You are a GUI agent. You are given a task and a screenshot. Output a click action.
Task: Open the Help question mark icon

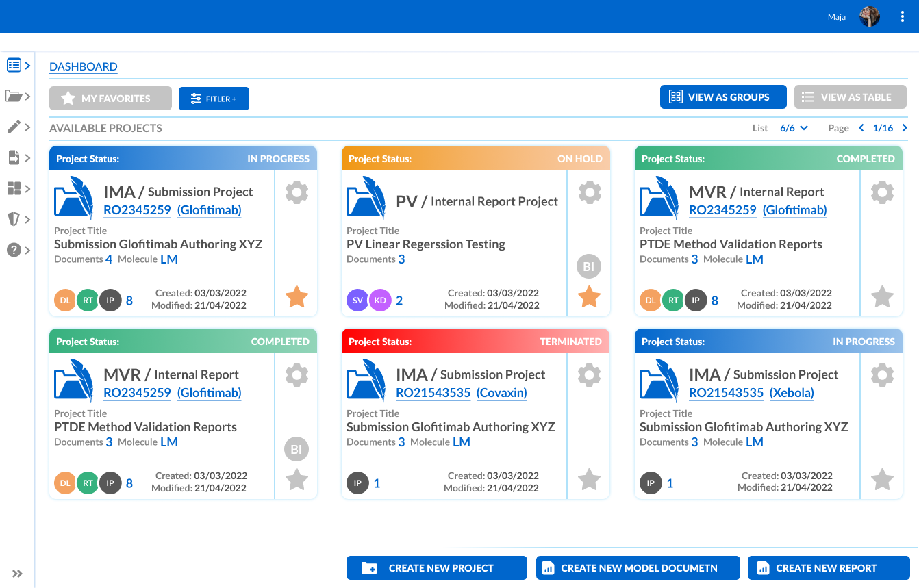point(14,250)
